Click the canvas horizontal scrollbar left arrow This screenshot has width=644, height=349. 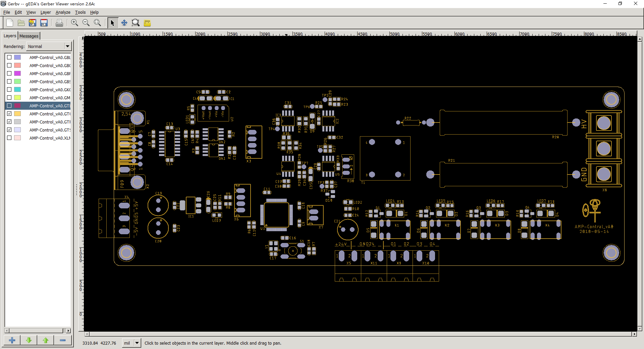87,334
